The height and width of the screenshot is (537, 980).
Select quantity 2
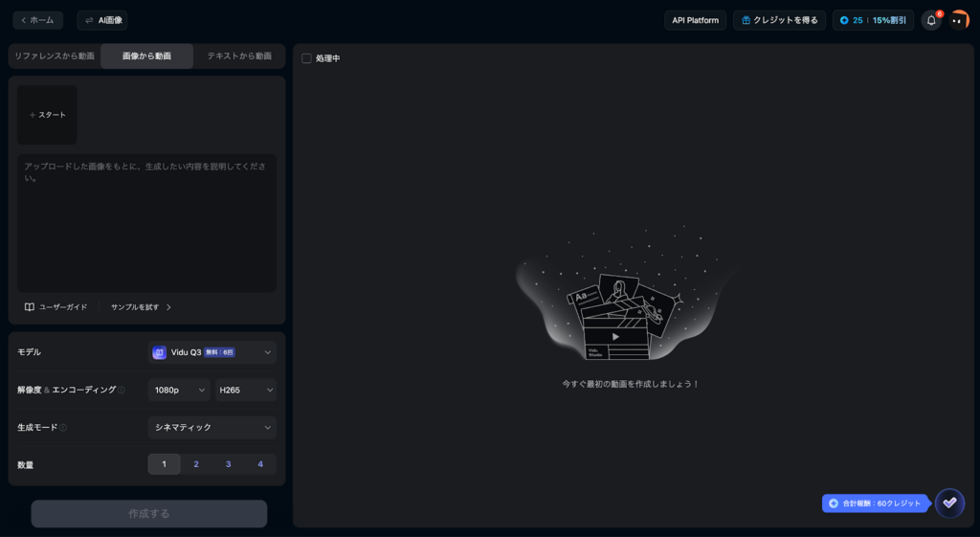196,464
